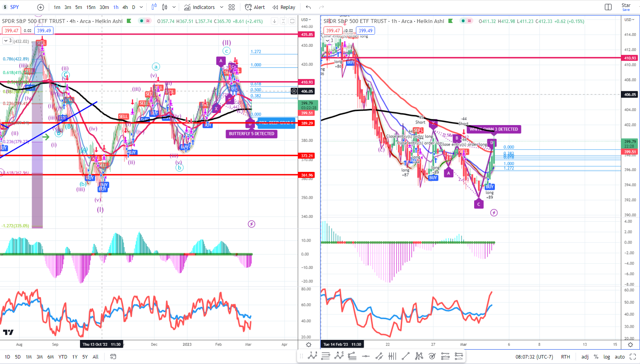Open right chart USD currency dropdown
Image resolution: width=640 pixels, height=364 pixels.
(629, 19)
